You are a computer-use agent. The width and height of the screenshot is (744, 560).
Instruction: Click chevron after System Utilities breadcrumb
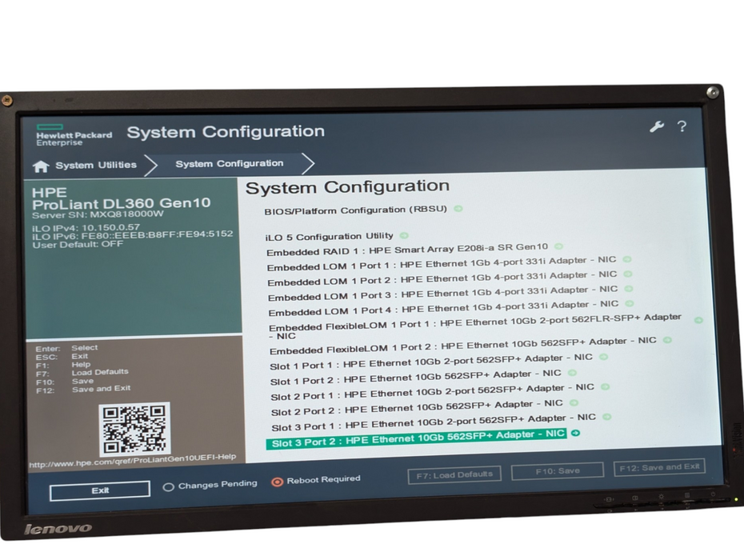click(151, 165)
